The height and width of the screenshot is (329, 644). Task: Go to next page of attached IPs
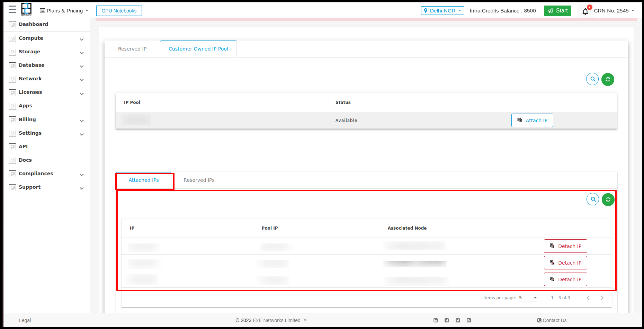point(602,298)
